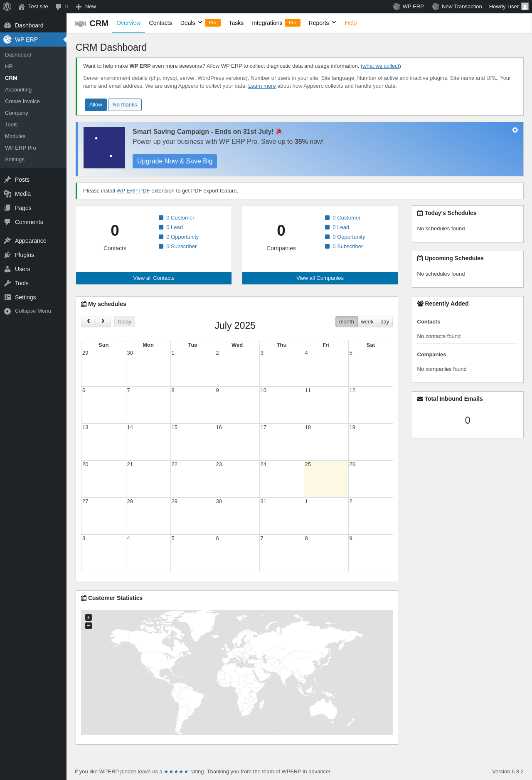532x780 pixels.
Task: Click campaign banner image thumbnail
Action: click(x=104, y=148)
